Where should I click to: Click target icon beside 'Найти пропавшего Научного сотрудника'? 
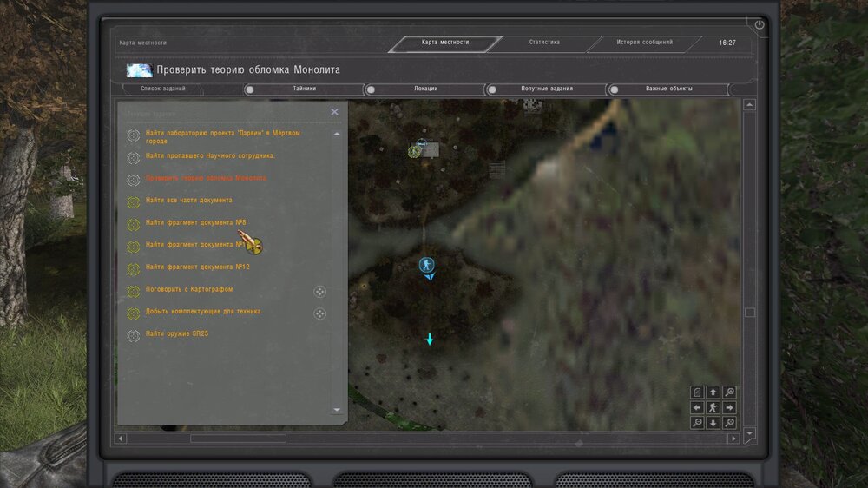coord(133,158)
